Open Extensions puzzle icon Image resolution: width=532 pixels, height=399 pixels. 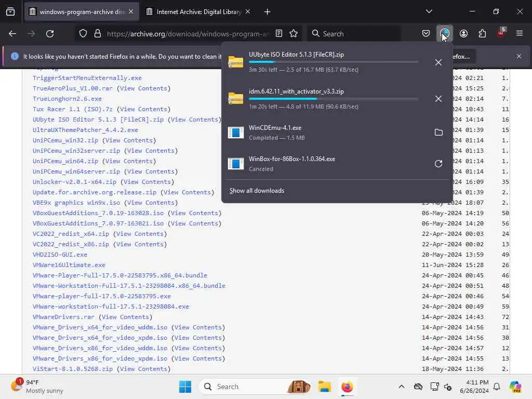click(x=482, y=34)
